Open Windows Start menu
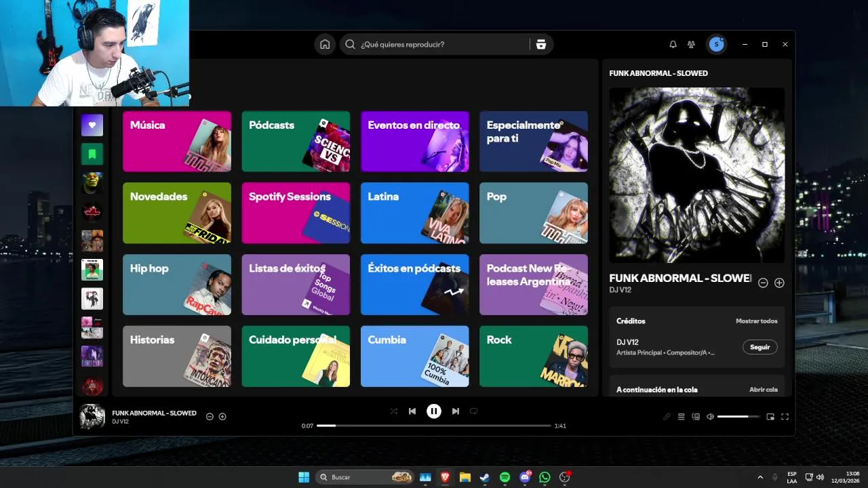Viewport: 868px width, 488px height. point(304,477)
